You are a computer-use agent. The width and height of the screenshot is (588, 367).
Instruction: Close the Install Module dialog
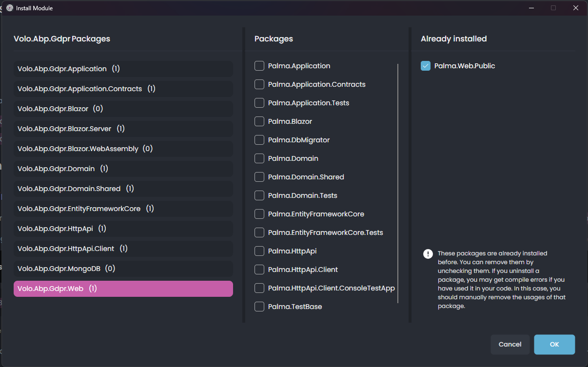pos(576,8)
